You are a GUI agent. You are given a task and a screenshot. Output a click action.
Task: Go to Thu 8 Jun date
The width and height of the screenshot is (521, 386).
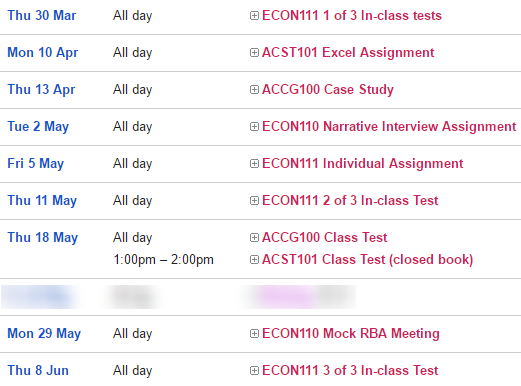[x=38, y=371]
